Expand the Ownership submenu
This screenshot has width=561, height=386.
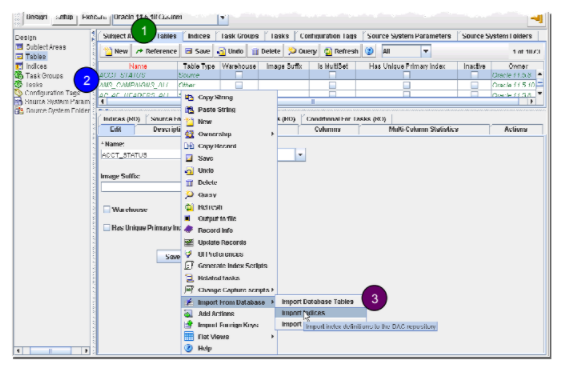point(229,134)
